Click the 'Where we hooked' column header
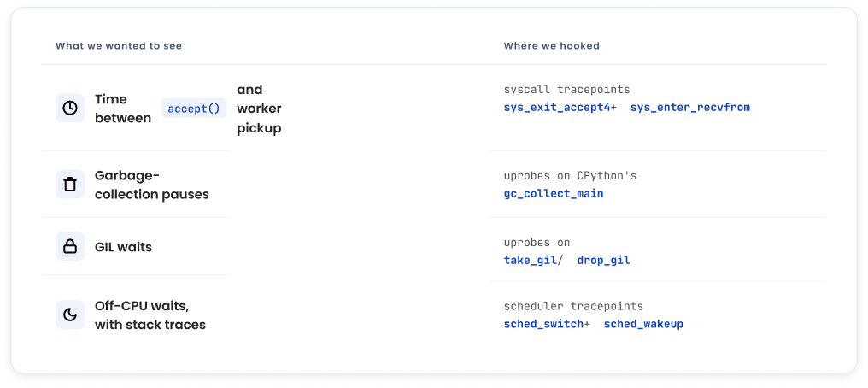868x388 pixels. coord(551,46)
